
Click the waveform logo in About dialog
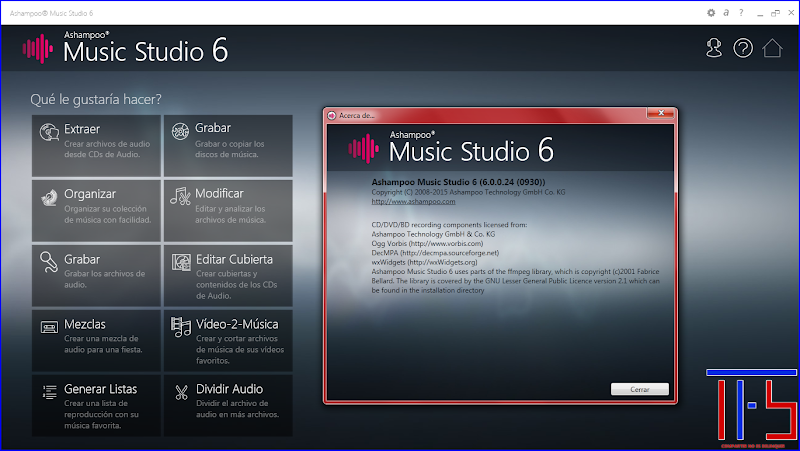coord(364,148)
